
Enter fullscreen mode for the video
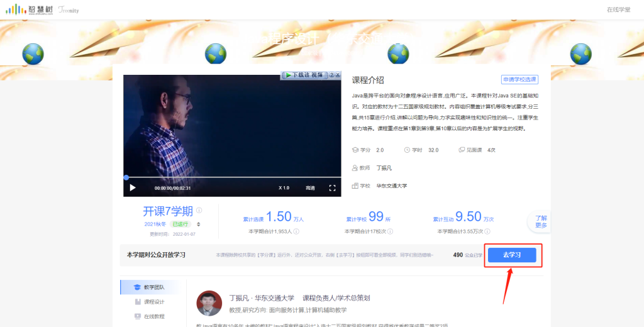pos(333,188)
